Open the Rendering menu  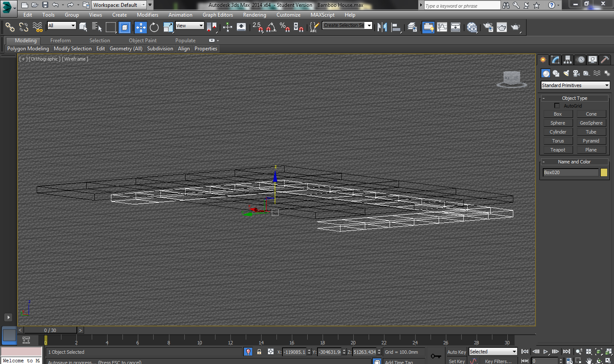pos(255,15)
